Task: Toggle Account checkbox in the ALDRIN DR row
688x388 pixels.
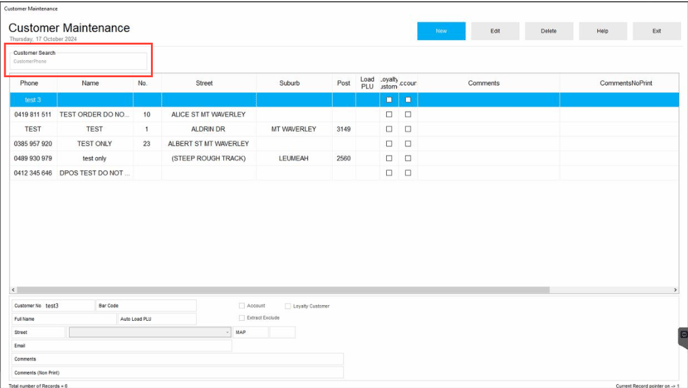Action: click(408, 129)
